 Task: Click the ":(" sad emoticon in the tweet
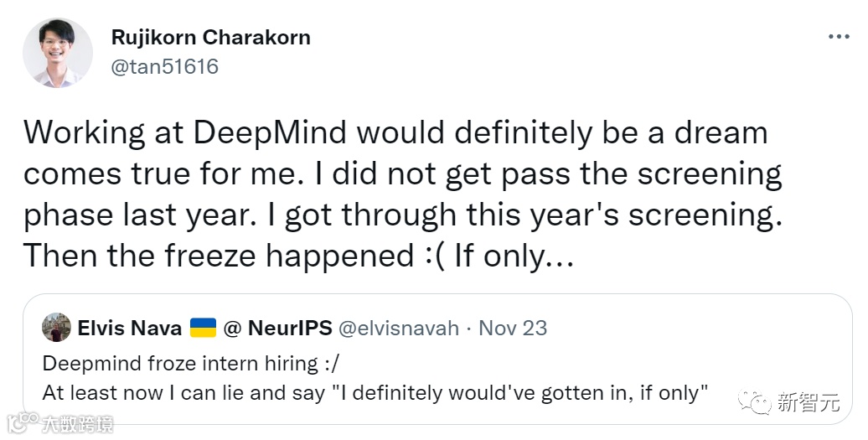pos(431,256)
